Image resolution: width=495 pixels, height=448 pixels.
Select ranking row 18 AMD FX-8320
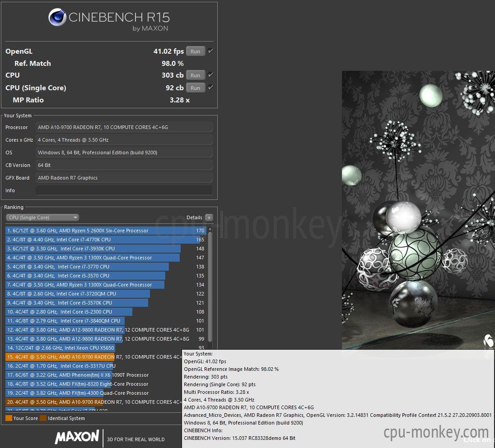[x=94, y=384]
